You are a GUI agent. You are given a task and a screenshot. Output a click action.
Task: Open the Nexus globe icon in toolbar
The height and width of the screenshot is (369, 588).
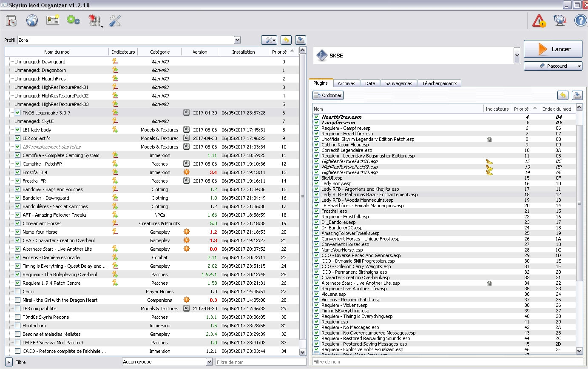(32, 20)
